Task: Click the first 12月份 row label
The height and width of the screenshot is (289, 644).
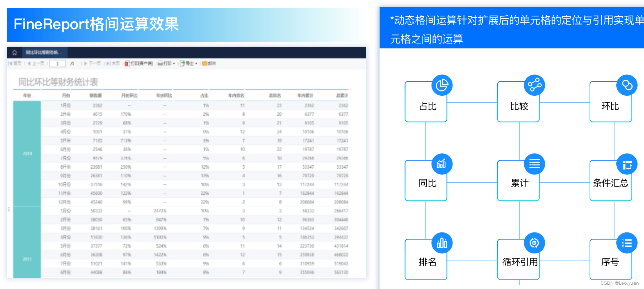Action: (65, 202)
